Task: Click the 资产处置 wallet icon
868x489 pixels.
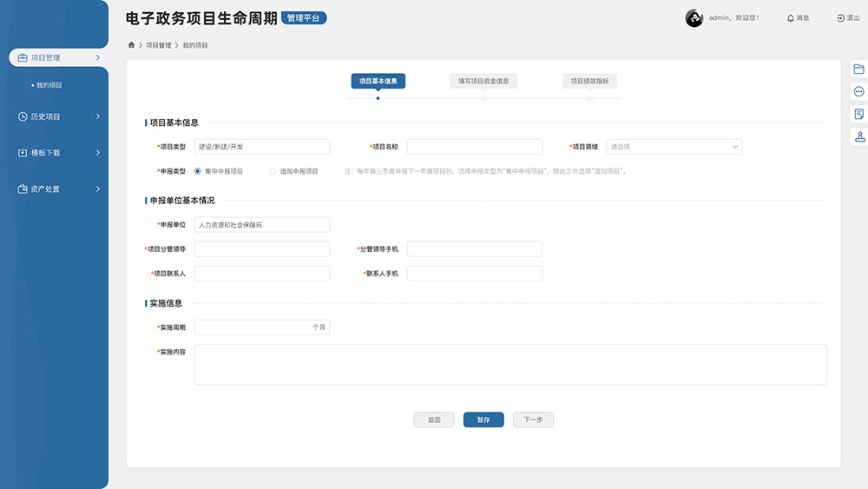Action: tap(23, 188)
